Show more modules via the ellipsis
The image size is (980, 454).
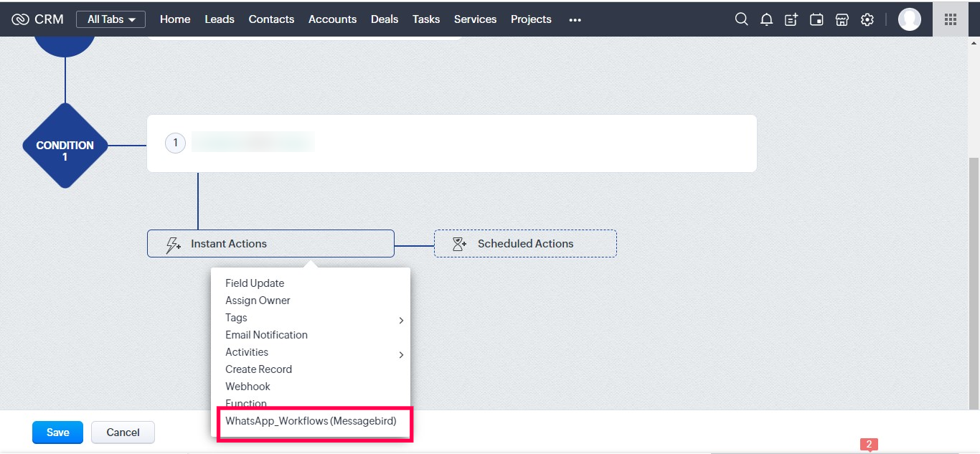coord(575,20)
